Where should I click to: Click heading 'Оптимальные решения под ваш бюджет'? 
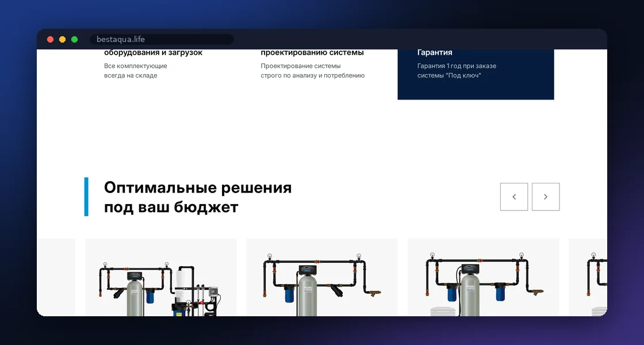point(198,197)
